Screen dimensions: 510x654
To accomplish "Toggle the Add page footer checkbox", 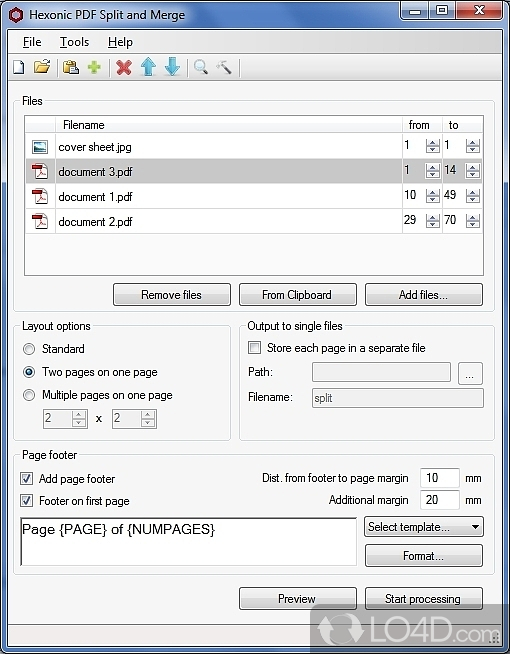I will 27,478.
